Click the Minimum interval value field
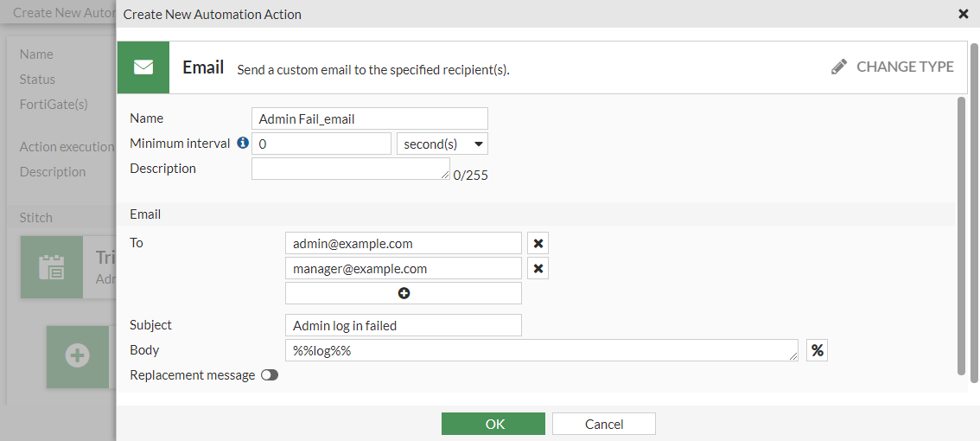980x441 pixels. point(321,144)
